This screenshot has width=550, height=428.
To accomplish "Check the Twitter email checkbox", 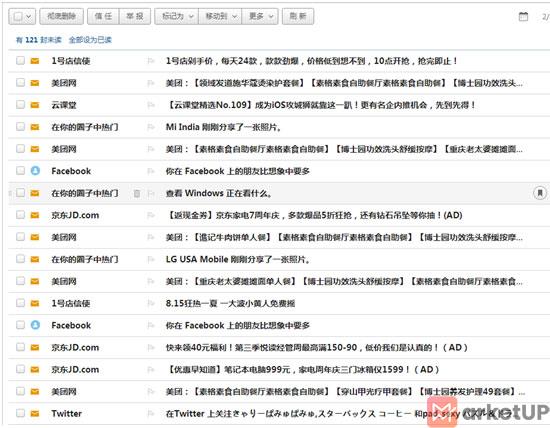I will [20, 413].
